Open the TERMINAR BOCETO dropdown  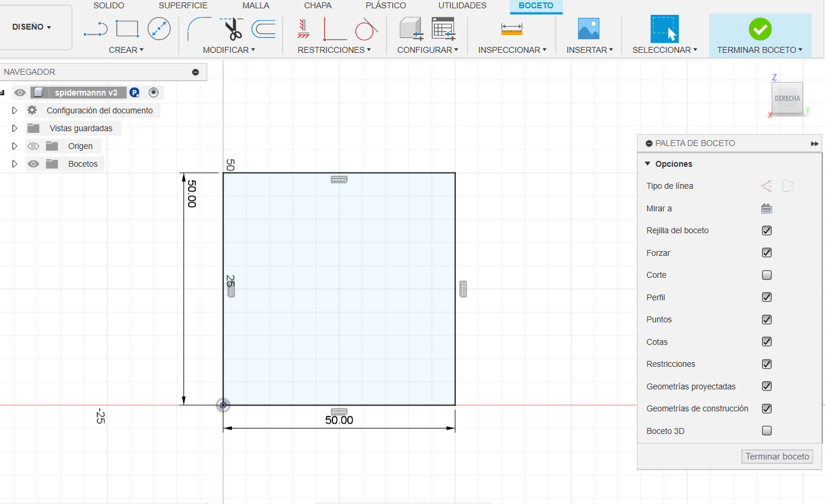760,50
